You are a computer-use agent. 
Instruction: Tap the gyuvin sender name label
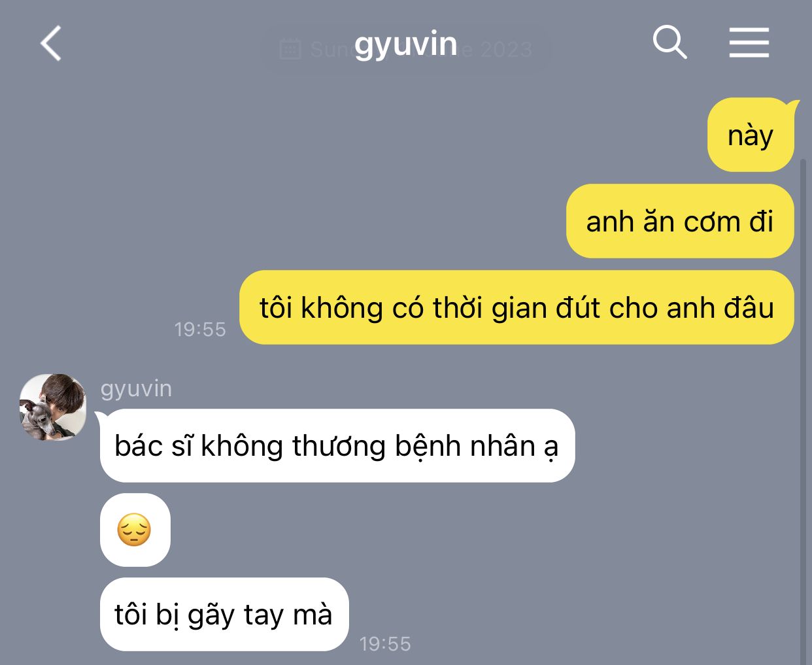pyautogui.click(x=136, y=388)
